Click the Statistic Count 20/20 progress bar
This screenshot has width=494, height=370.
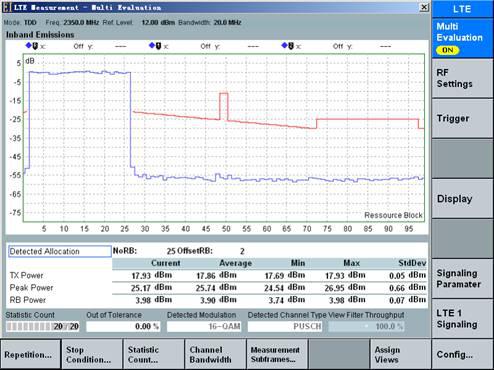(x=43, y=326)
